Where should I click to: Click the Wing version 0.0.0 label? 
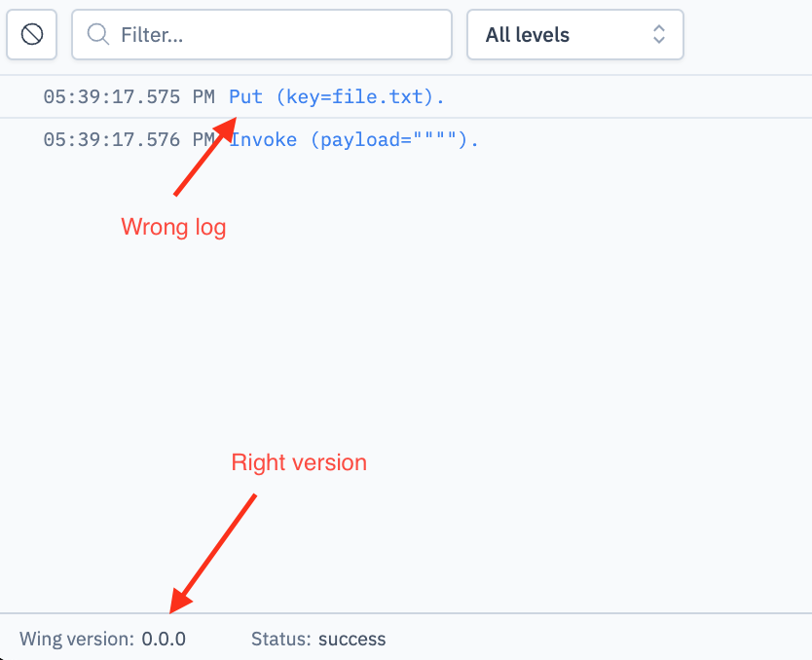101,639
